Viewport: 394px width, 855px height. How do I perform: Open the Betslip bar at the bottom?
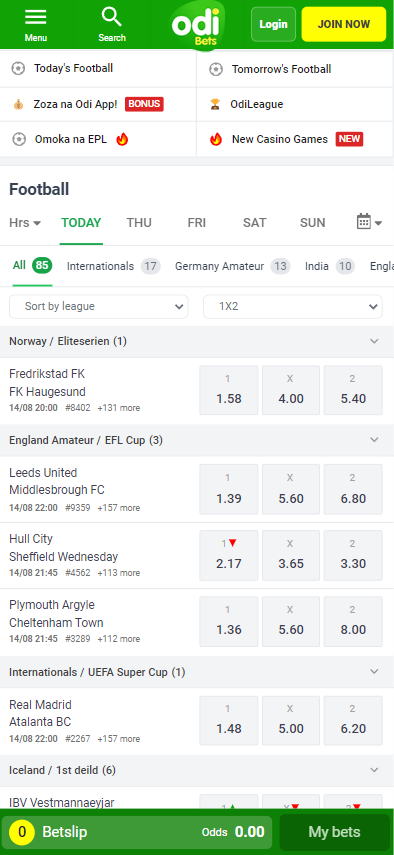[137, 832]
